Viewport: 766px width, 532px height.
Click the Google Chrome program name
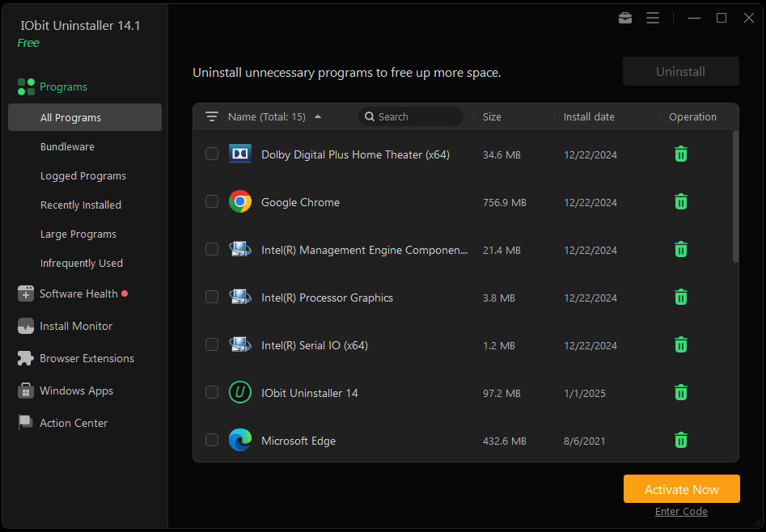[300, 202]
